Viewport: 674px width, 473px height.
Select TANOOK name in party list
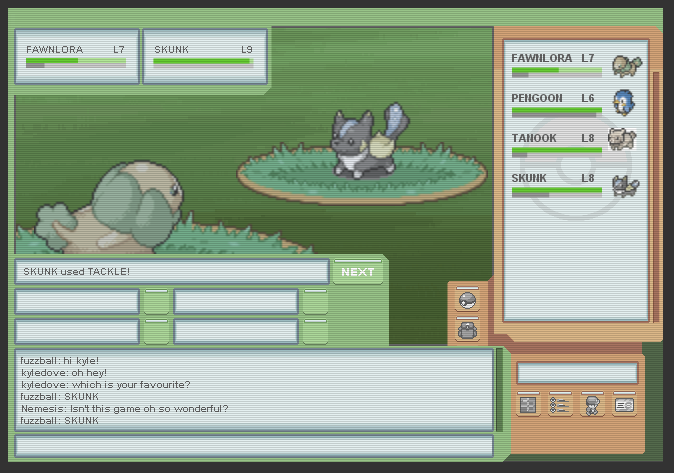[x=534, y=138]
